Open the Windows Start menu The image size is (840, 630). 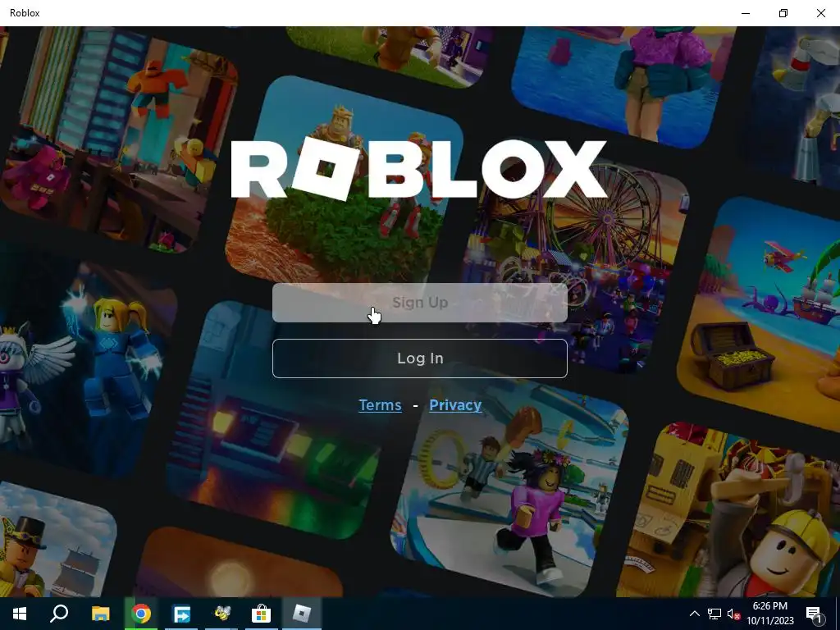[20, 614]
